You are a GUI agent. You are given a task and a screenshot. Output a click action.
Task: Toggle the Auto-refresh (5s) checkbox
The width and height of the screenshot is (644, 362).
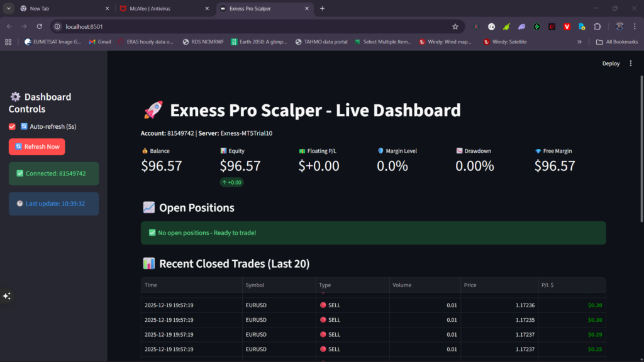pyautogui.click(x=12, y=127)
